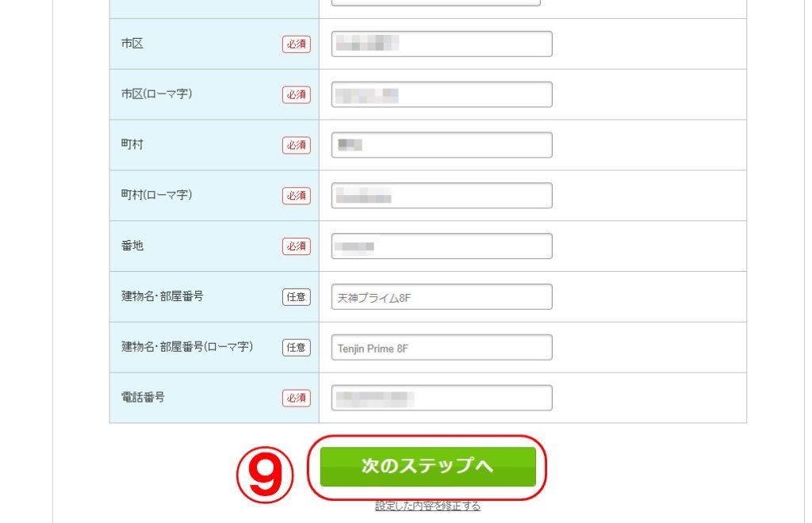Click the 建物名・部屋番号 field with 天神プライム8F placeholder
The width and height of the screenshot is (812, 523).
[x=442, y=297]
